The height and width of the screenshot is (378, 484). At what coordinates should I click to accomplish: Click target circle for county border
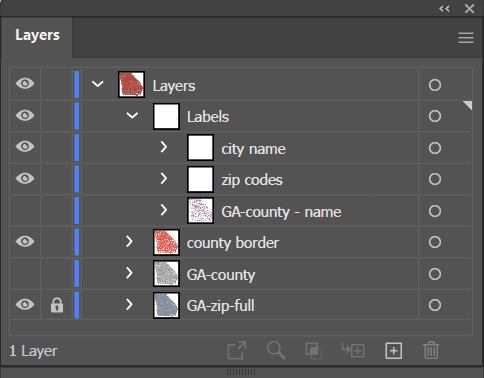click(435, 242)
